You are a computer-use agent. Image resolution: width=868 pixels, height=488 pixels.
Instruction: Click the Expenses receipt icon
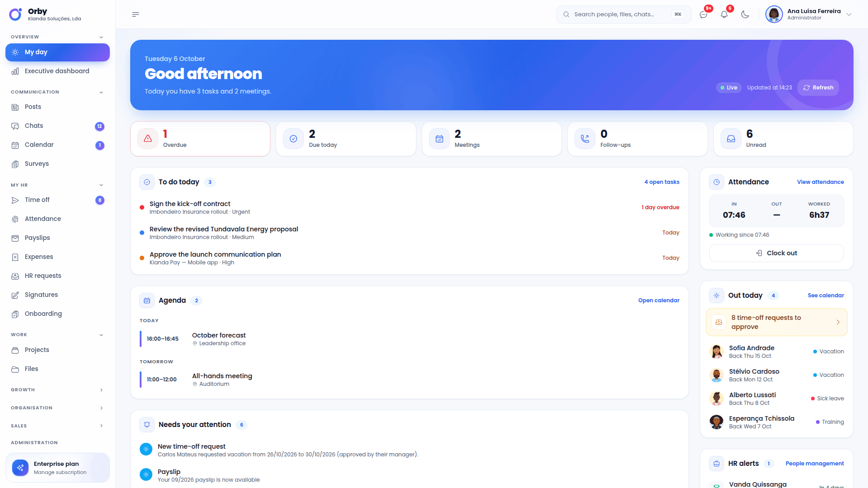[x=15, y=257]
